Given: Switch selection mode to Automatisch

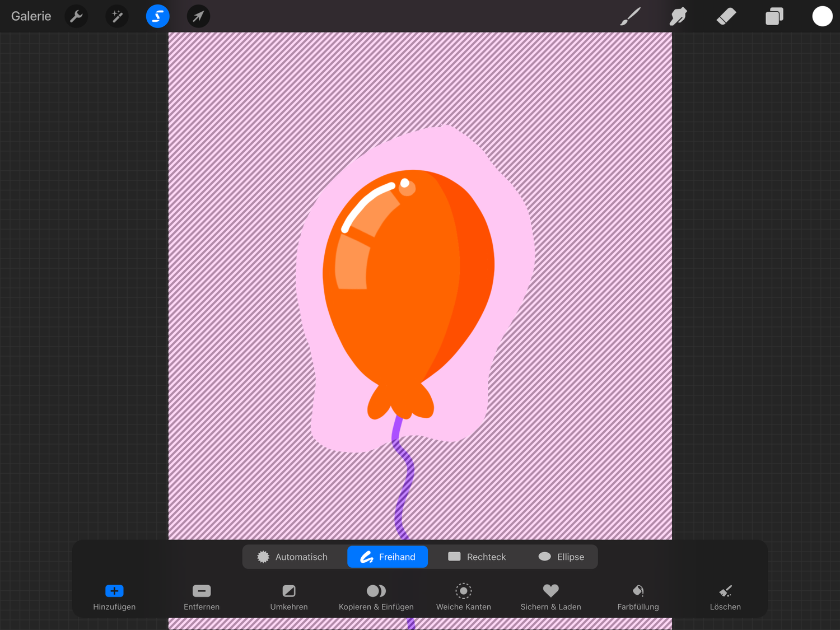Looking at the screenshot, I should [x=293, y=557].
